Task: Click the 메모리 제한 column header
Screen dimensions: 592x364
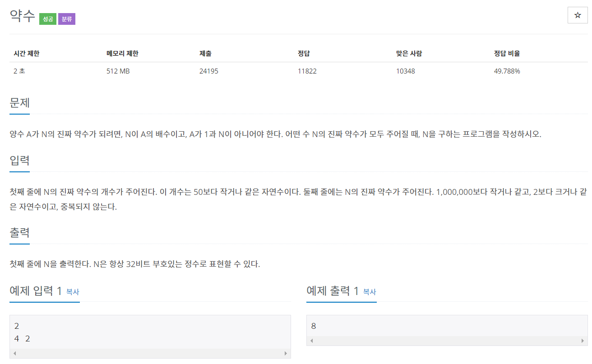Action: coord(122,54)
